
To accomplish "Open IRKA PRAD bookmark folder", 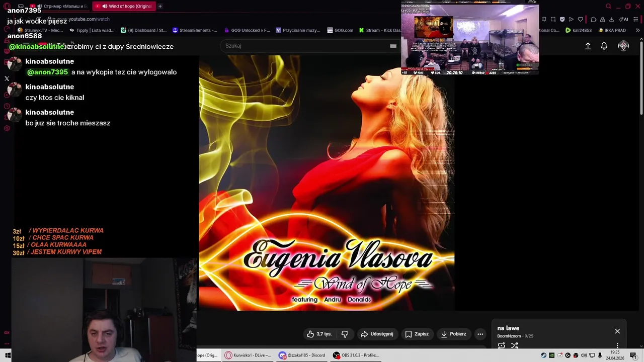I will (612, 30).
